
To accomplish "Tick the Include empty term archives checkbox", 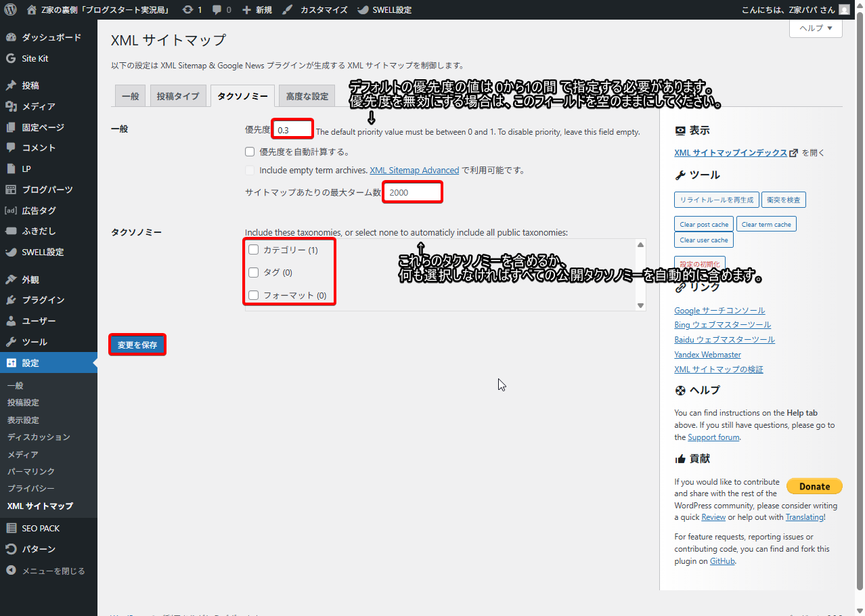I will [250, 170].
